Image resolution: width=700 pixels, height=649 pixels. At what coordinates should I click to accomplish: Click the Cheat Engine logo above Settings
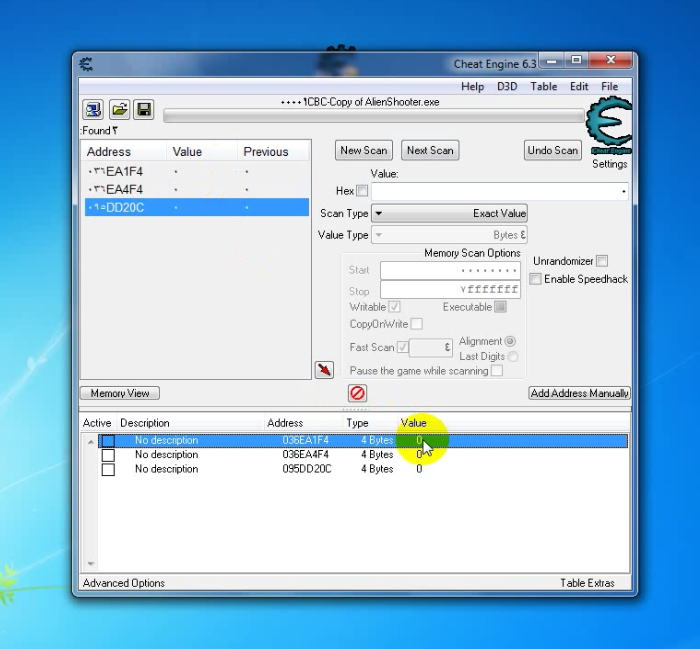pyautogui.click(x=609, y=126)
